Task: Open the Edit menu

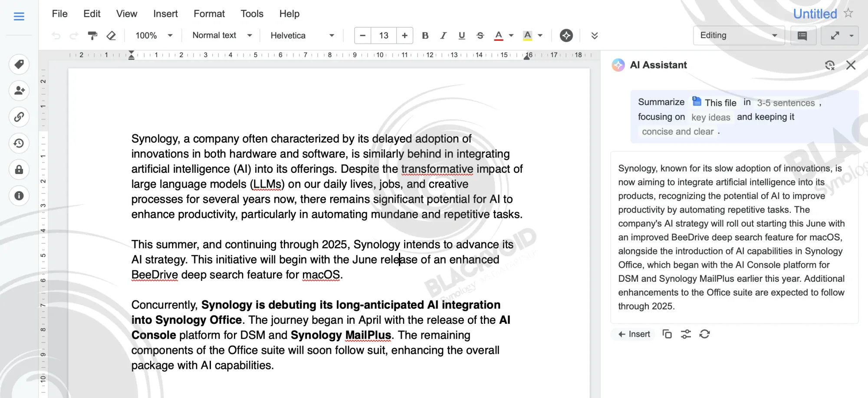Action: click(92, 14)
